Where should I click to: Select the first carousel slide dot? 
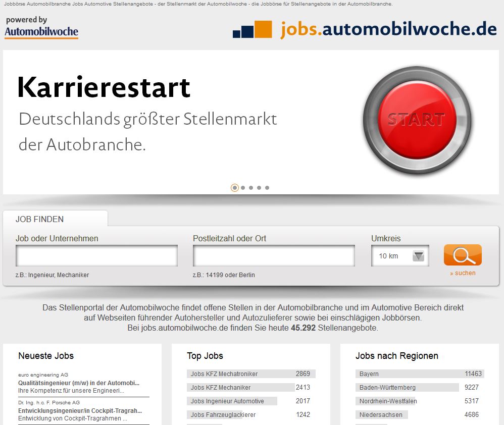(x=234, y=188)
